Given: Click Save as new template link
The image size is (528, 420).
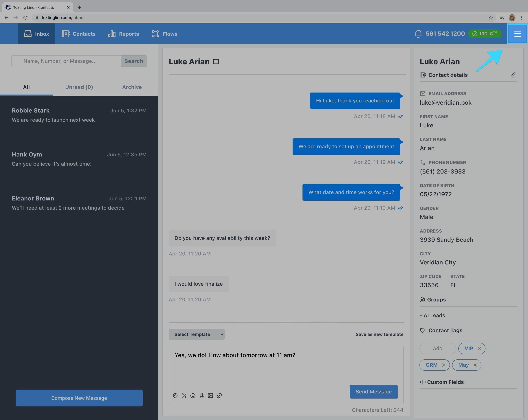Looking at the screenshot, I should [379, 334].
